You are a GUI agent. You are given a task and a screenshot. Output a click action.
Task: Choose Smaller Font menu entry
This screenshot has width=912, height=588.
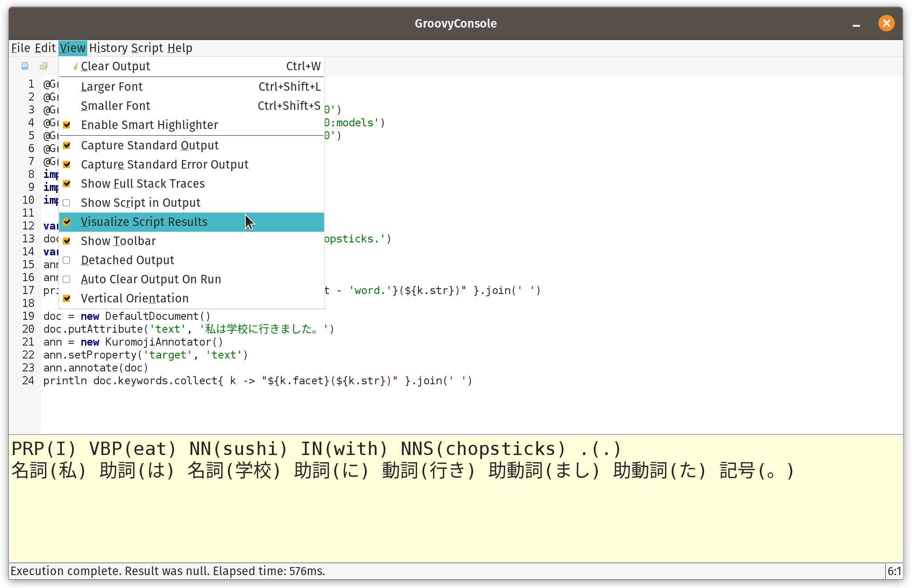pyautogui.click(x=115, y=106)
